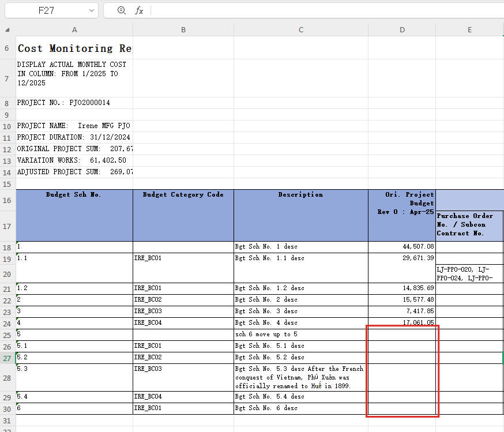
Task: Click the 44,507.08 budget cell
Action: tap(402, 247)
